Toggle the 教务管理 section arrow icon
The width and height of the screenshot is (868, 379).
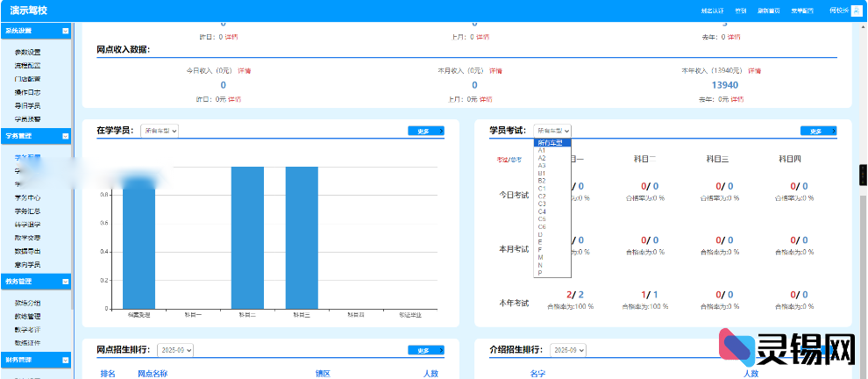66,282
